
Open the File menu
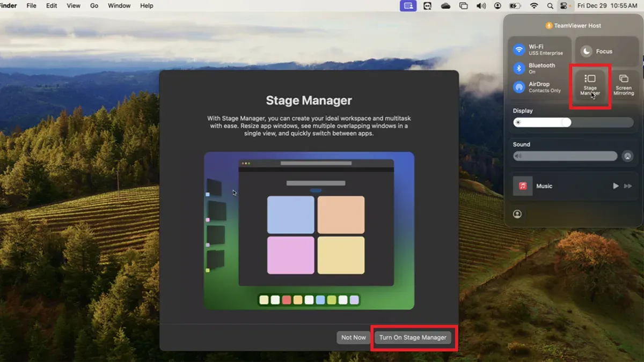click(x=31, y=6)
